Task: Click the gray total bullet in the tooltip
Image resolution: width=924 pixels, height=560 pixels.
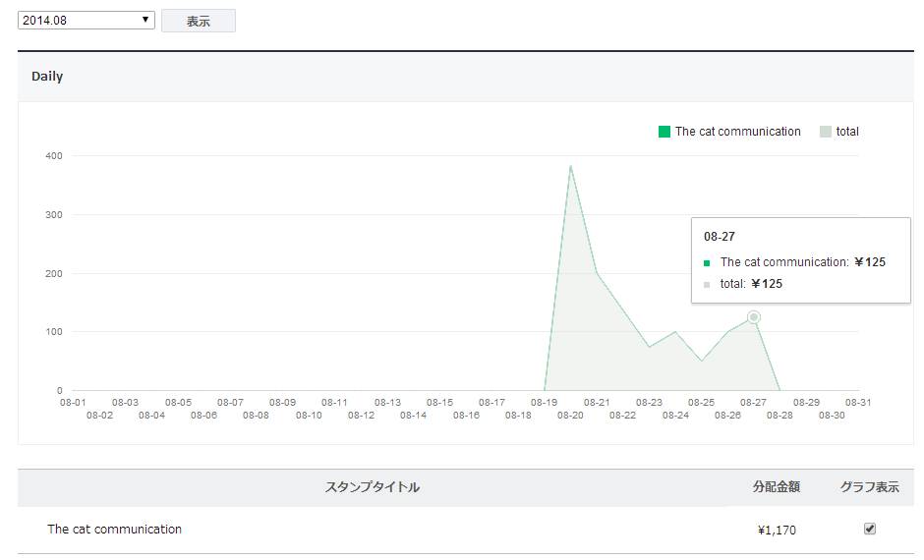Action: (x=707, y=285)
